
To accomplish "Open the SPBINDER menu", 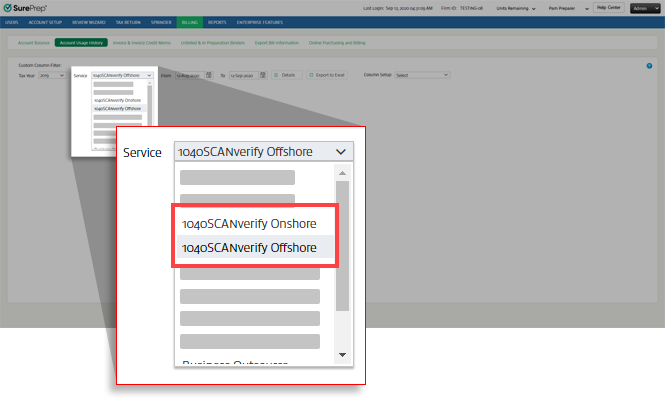I will [x=161, y=22].
